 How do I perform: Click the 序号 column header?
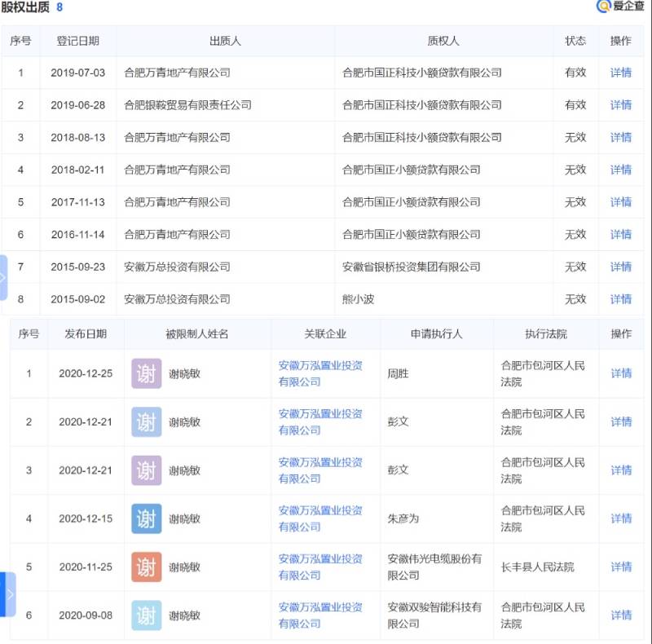coord(20,41)
